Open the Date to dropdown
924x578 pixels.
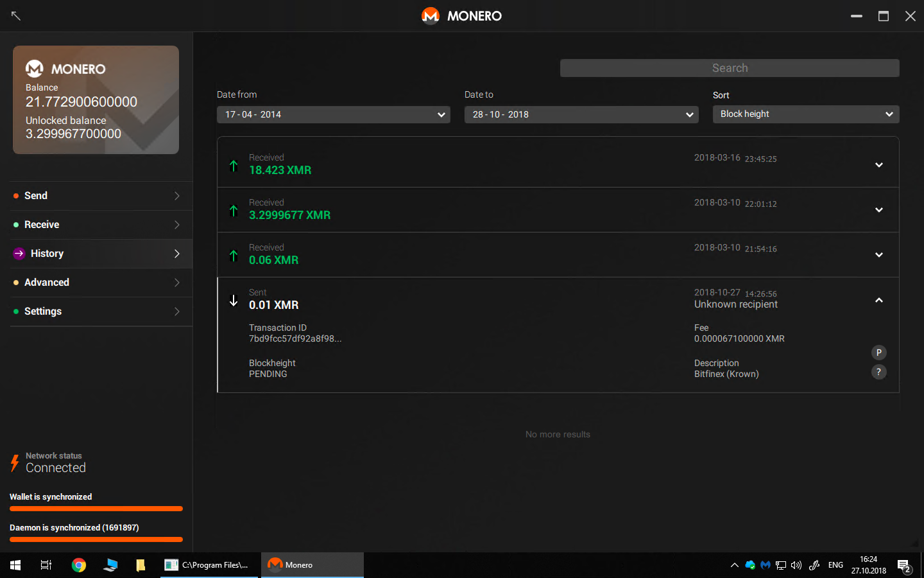pos(581,114)
